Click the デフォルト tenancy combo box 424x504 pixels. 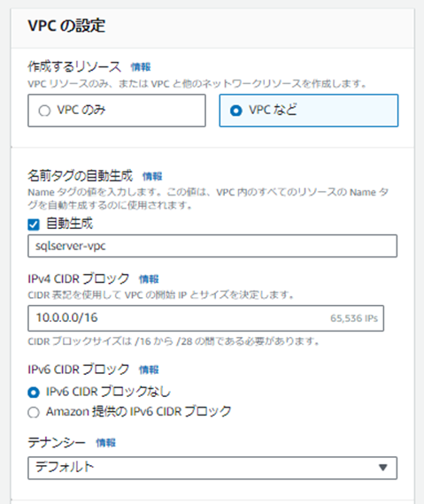point(212,468)
